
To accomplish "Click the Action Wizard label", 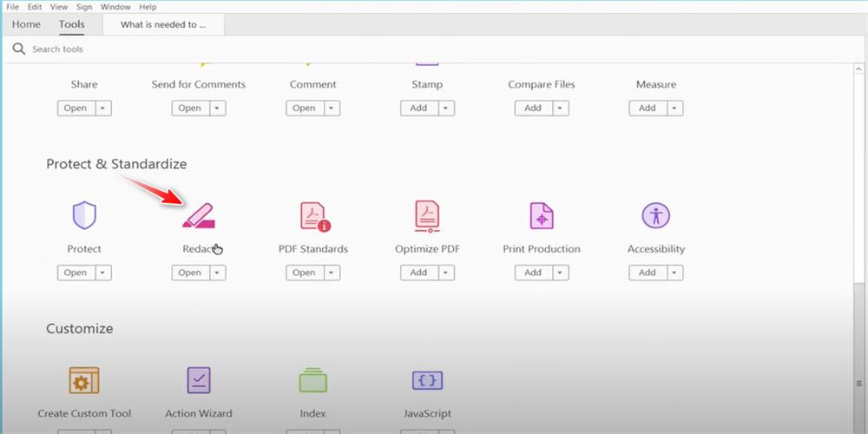I will coord(199,413).
